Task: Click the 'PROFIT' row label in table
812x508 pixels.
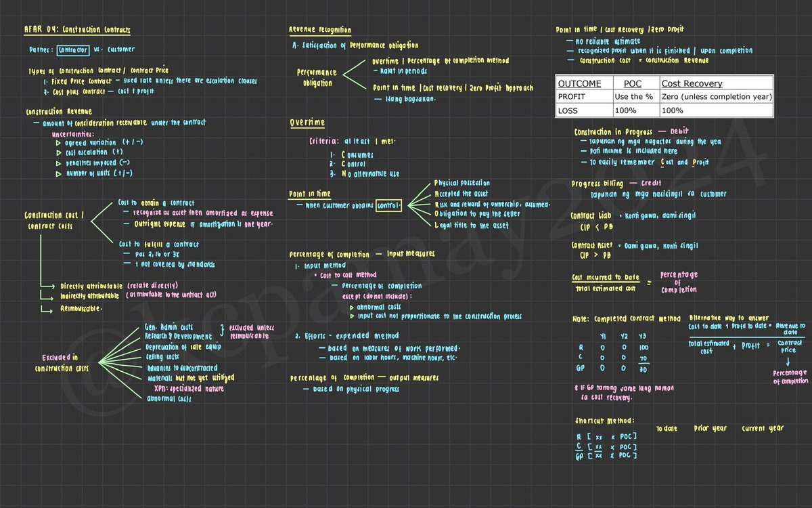Action: pos(571,96)
